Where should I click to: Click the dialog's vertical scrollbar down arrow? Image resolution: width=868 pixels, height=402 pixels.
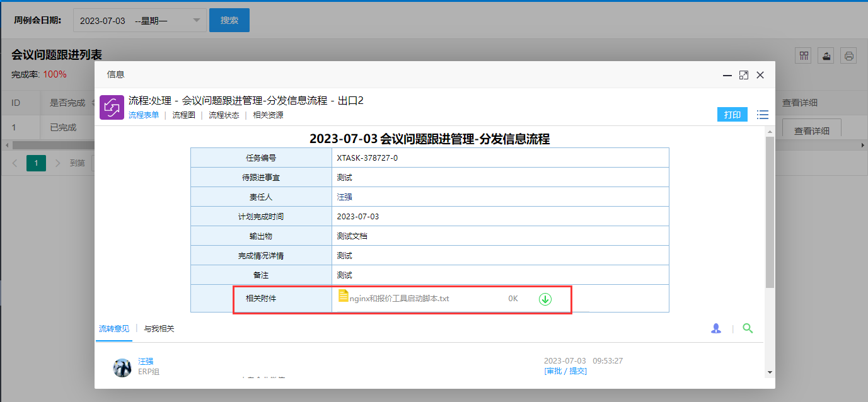tap(770, 372)
